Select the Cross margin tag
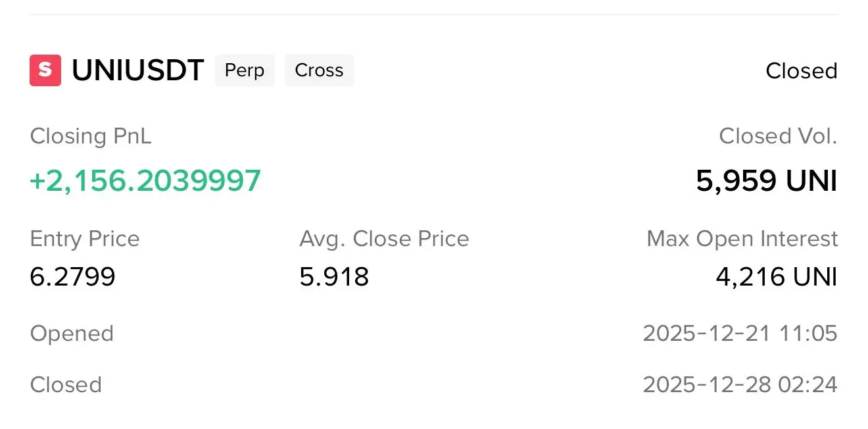 point(319,70)
